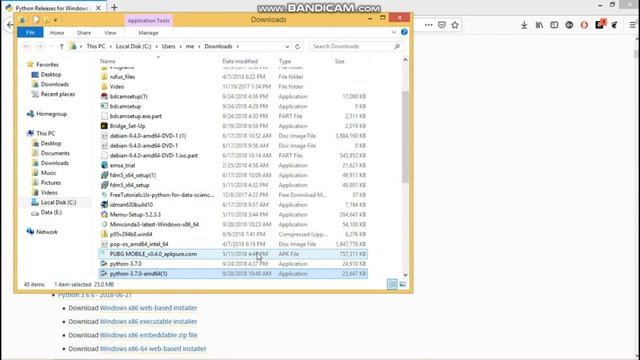The width and height of the screenshot is (640, 360).
Task: Click the Bridge_Set-Up application icon
Action: [104, 126]
